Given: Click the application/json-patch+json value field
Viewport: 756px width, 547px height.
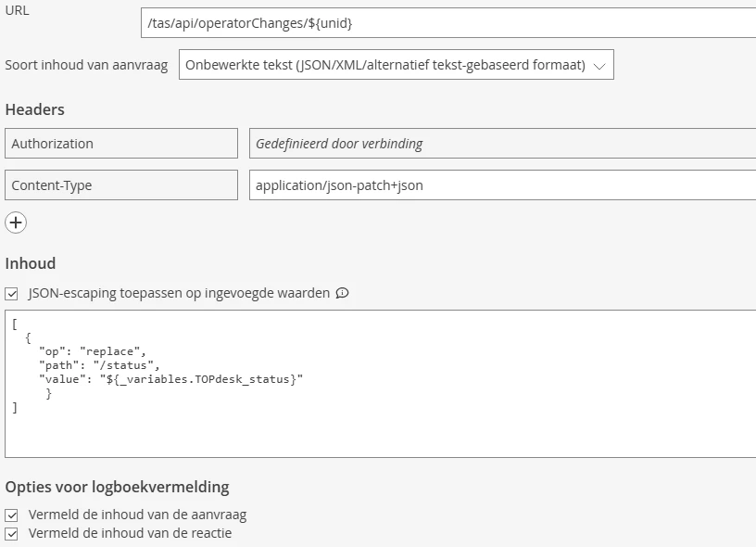Looking at the screenshot, I should pyautogui.click(x=501, y=185).
